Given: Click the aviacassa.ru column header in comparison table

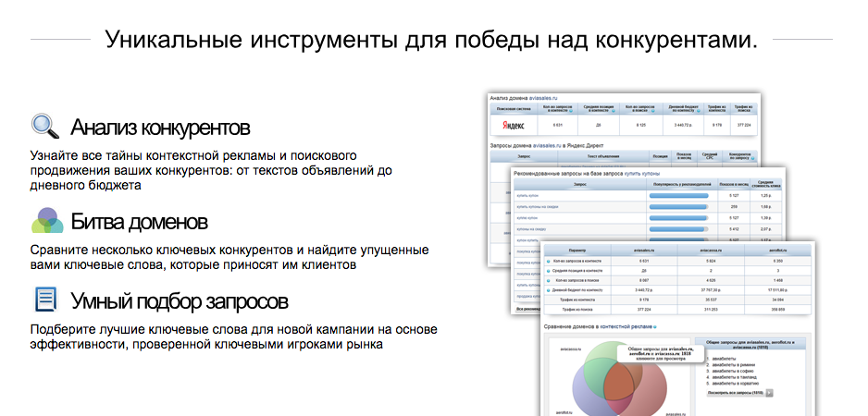Looking at the screenshot, I should tap(711, 250).
